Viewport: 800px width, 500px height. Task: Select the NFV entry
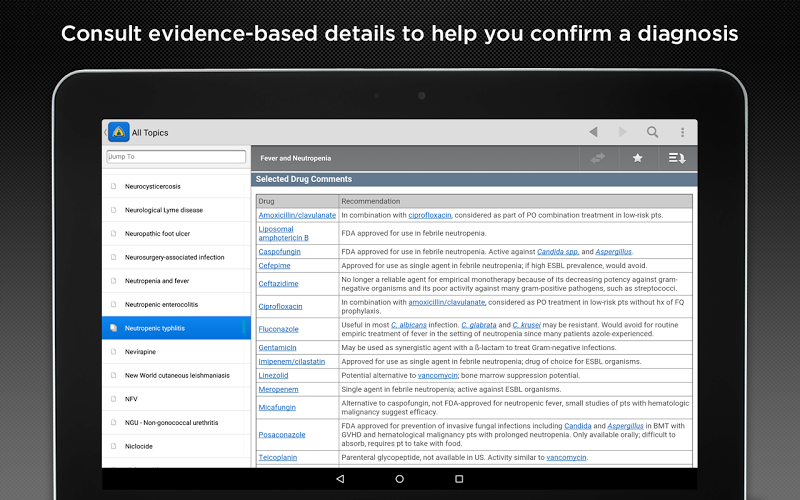tap(177, 399)
